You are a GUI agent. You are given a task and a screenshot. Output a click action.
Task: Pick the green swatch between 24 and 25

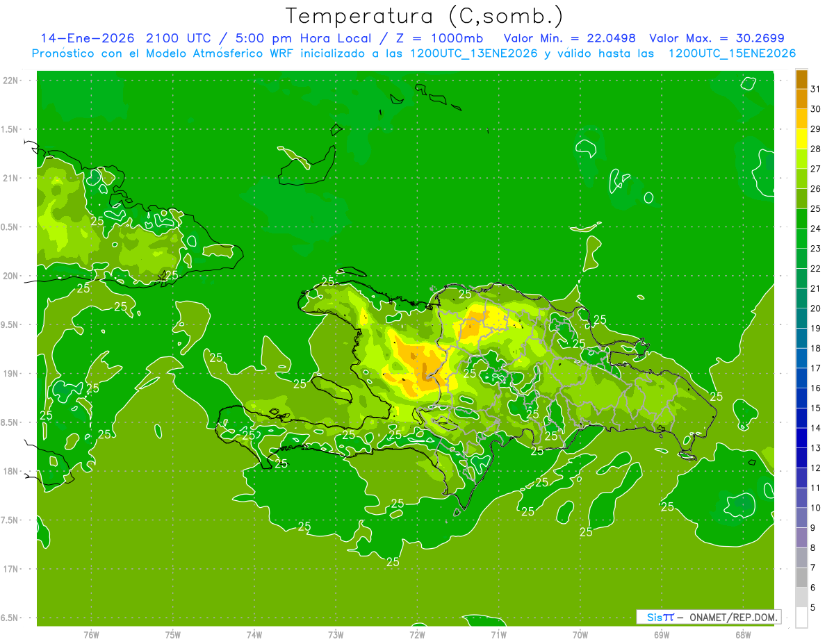coord(801,219)
